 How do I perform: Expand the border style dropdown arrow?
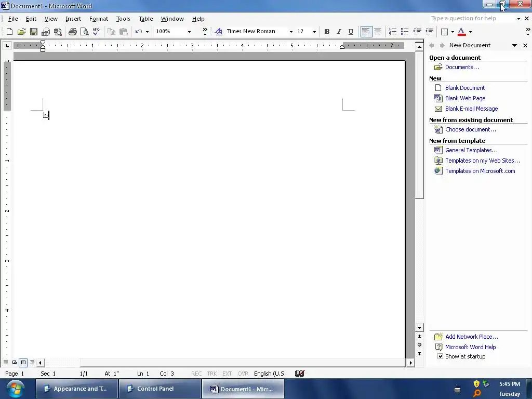pos(453,32)
